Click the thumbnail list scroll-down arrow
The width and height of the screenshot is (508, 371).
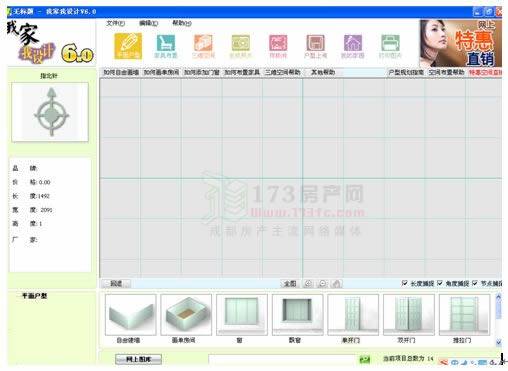click(499, 342)
